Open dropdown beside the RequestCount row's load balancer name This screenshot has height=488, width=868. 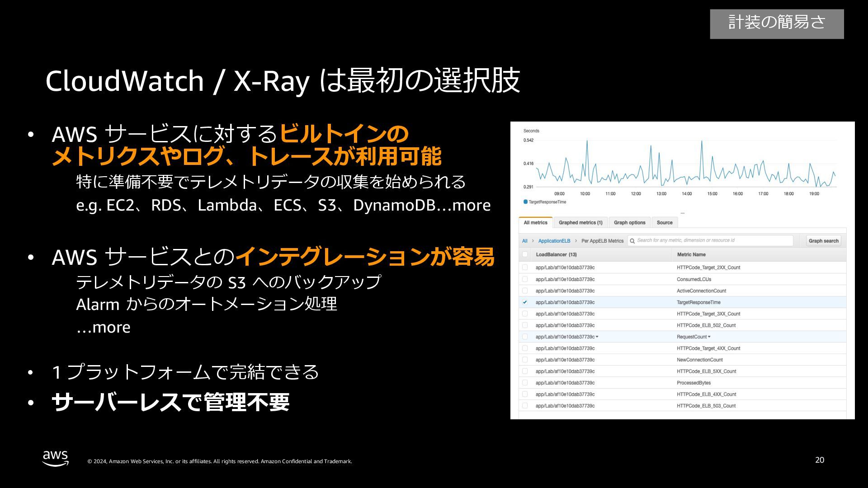point(597,337)
